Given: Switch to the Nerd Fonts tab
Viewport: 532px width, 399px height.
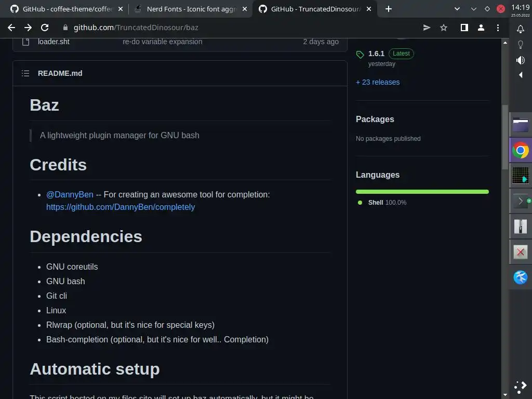Looking at the screenshot, I should tap(190, 9).
